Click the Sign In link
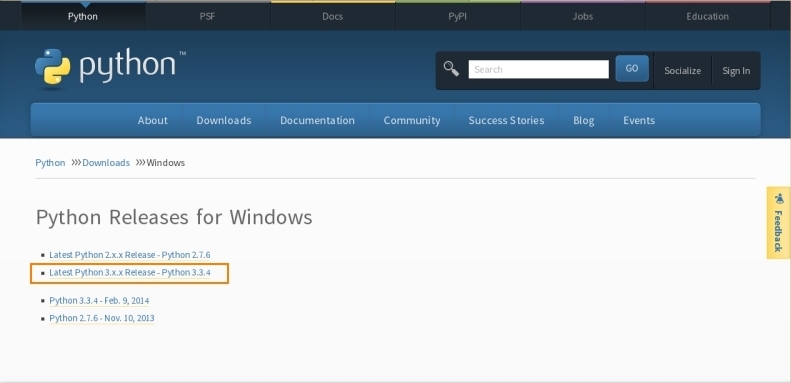Screen dimensions: 791x383 coord(736,71)
